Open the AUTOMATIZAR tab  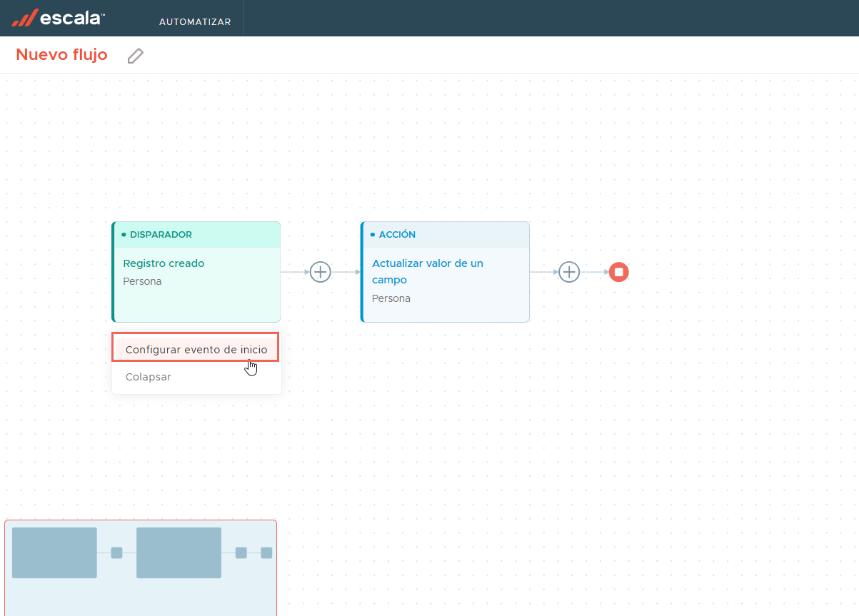(x=195, y=21)
